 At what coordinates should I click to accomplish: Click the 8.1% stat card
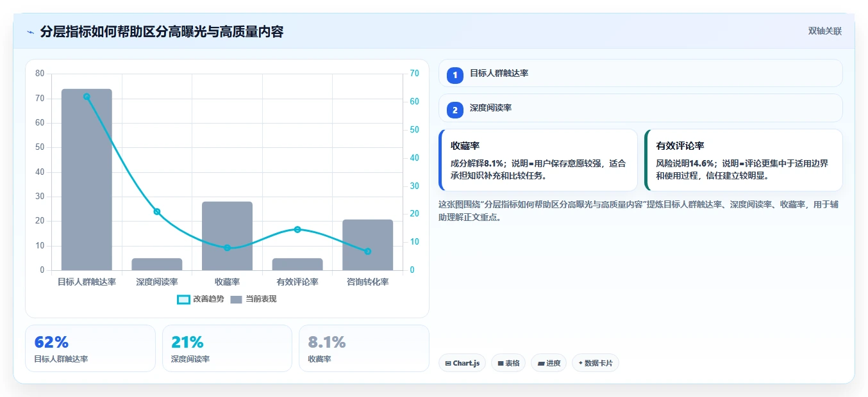(x=364, y=348)
